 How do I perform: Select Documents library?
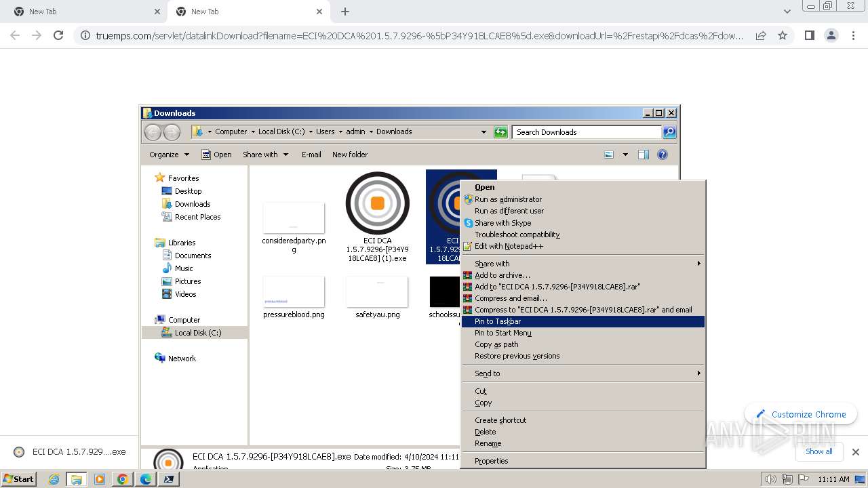pos(193,256)
